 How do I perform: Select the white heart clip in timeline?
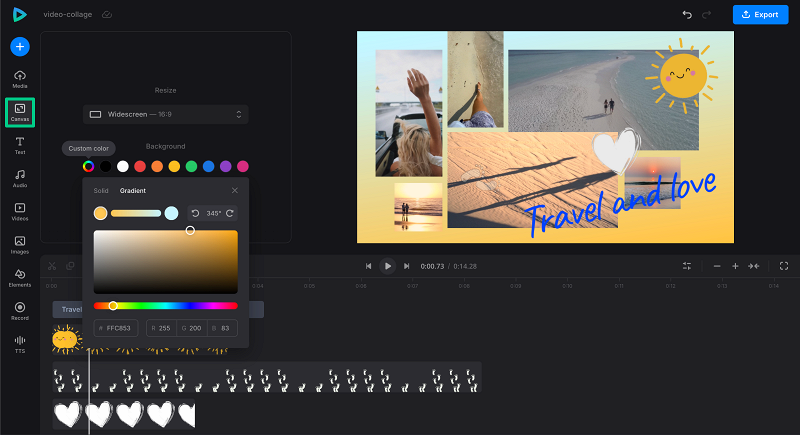pyautogui.click(x=124, y=414)
